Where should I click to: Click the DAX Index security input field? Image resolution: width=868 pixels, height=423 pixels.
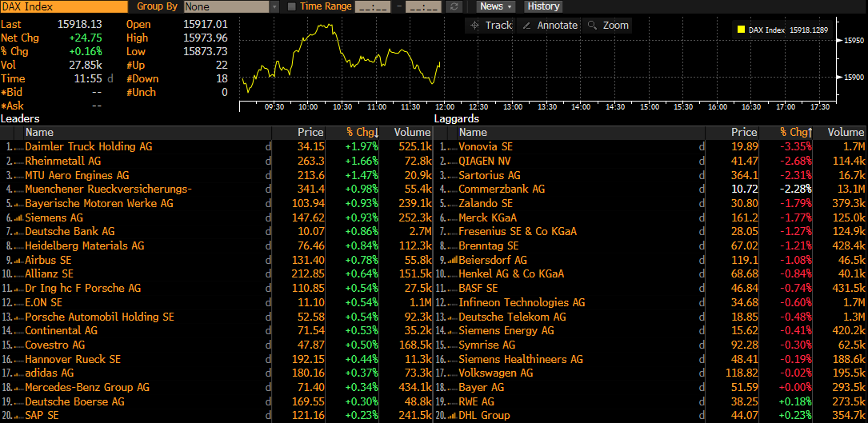click(x=64, y=6)
